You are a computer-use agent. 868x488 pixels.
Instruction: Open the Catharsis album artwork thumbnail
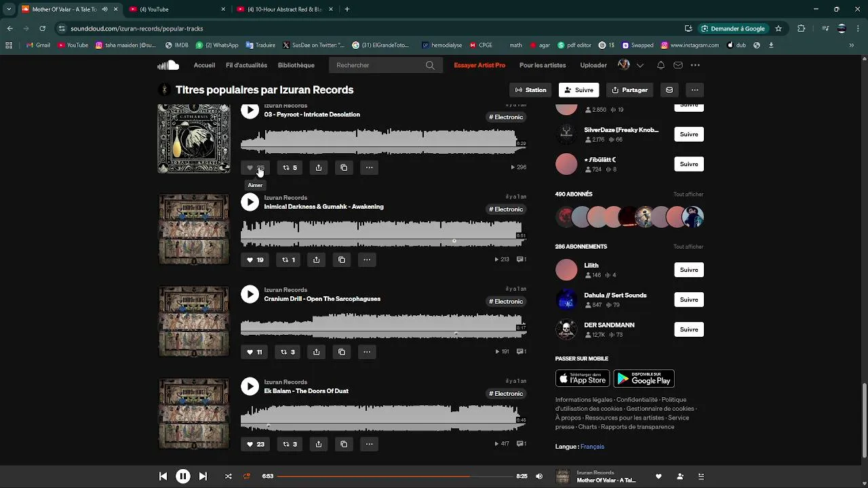tap(194, 138)
